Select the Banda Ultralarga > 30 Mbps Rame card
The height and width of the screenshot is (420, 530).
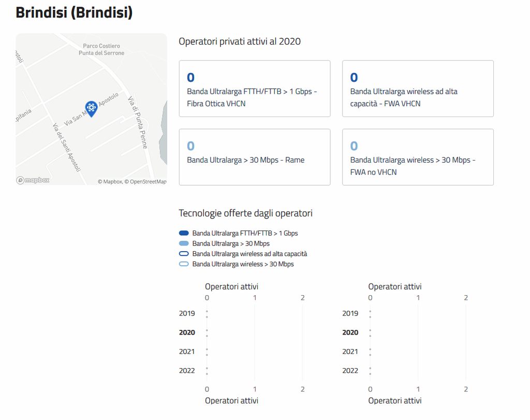254,157
